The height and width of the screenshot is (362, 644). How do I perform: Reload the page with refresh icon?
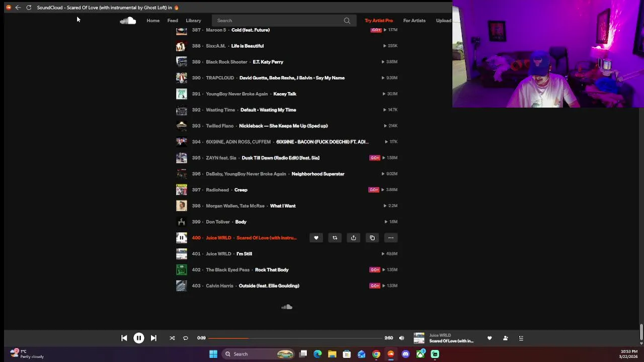point(29,8)
